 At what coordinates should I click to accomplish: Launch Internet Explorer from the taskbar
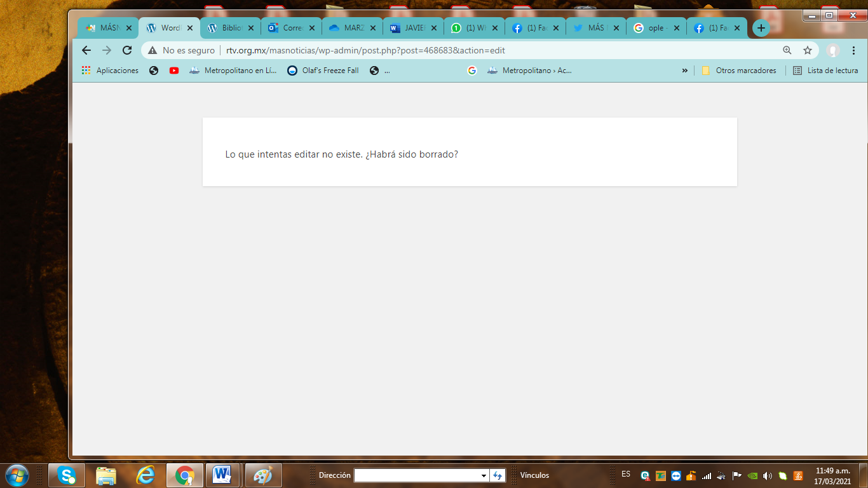[x=145, y=475]
